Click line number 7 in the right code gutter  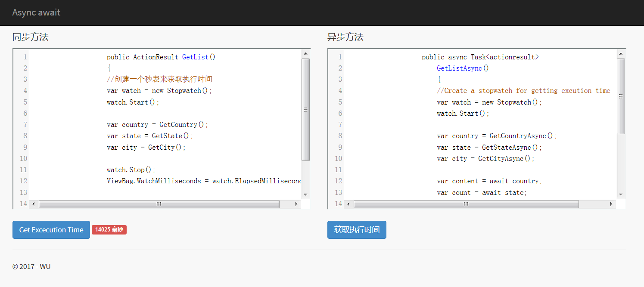pyautogui.click(x=340, y=124)
